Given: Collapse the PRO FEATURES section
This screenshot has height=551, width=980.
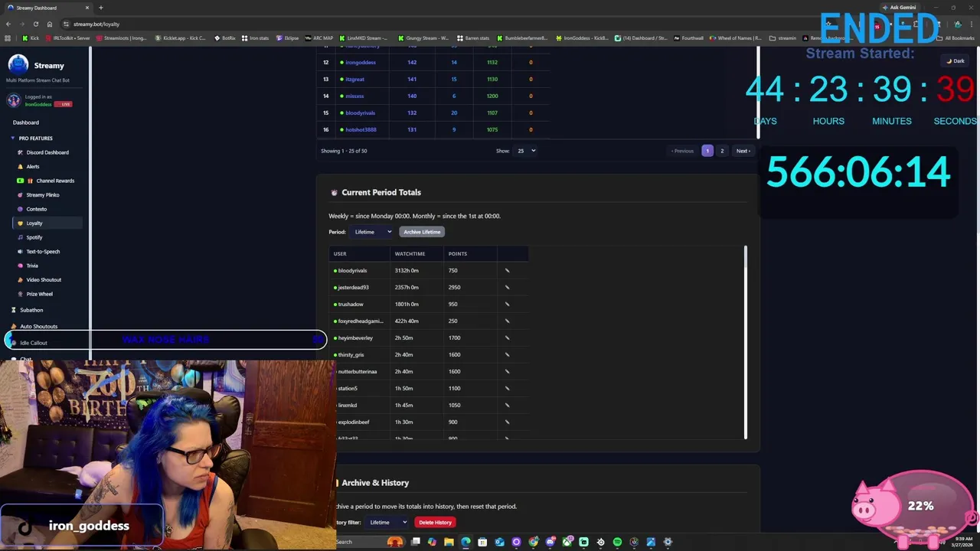Looking at the screenshot, I should pos(31,139).
